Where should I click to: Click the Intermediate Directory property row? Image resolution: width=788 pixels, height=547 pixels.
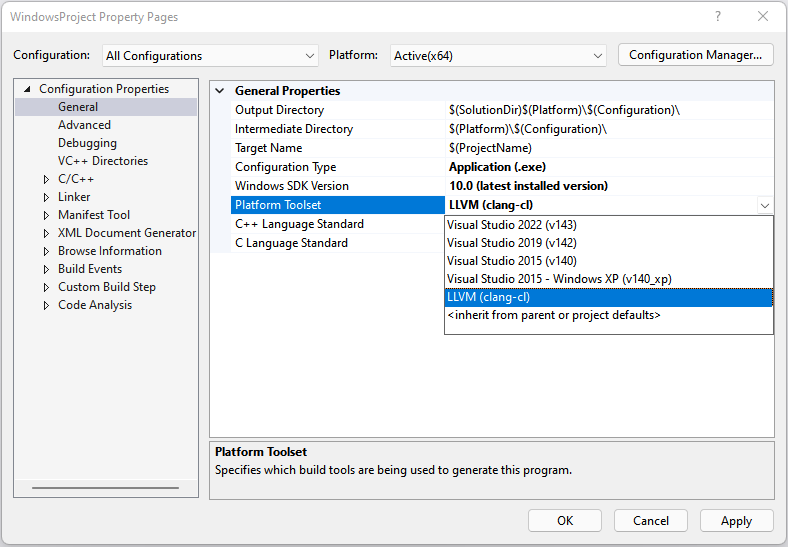(x=502, y=129)
